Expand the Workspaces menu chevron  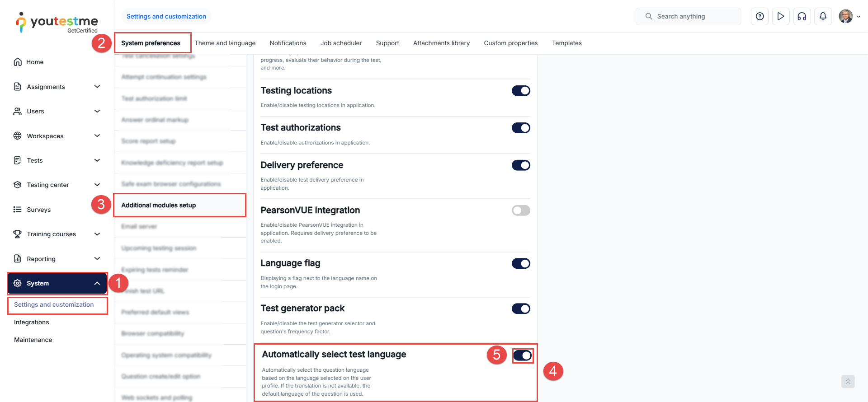pos(97,136)
